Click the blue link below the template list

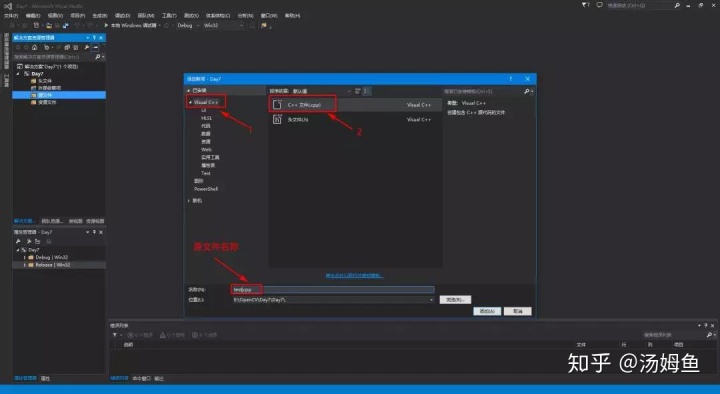(x=354, y=276)
